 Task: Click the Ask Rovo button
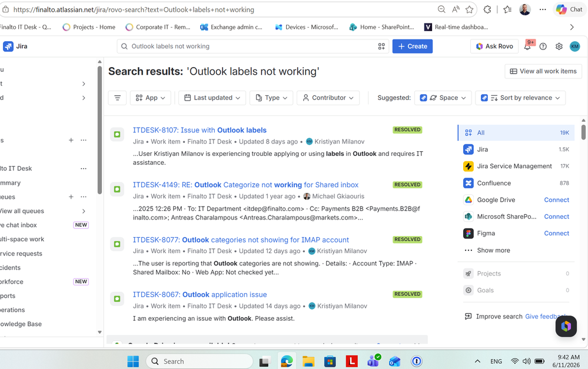(x=494, y=46)
